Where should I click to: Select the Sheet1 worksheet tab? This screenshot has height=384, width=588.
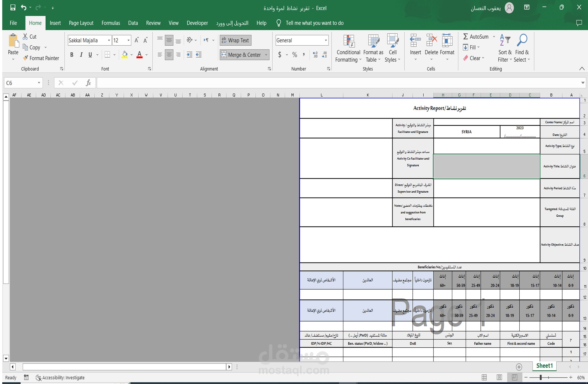coord(544,366)
